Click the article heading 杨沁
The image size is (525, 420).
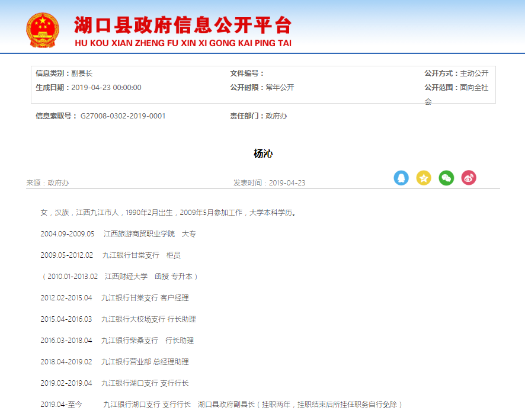[x=263, y=153]
